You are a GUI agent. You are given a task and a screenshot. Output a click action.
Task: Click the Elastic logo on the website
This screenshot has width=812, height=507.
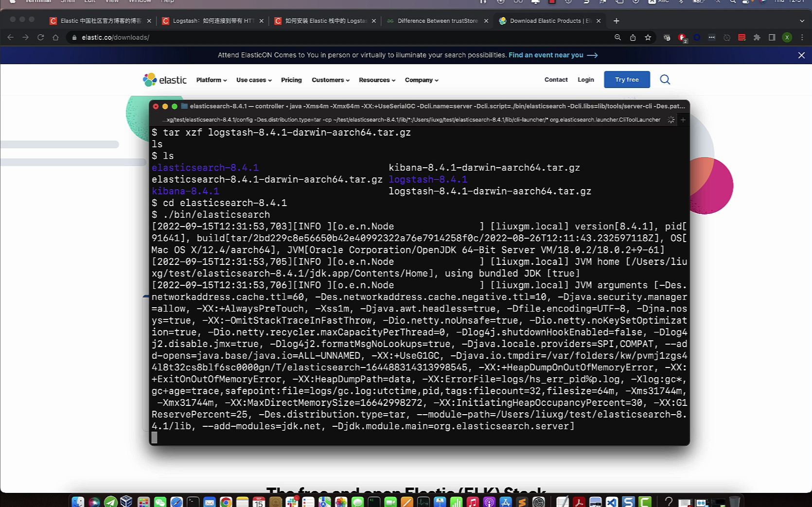tap(164, 80)
